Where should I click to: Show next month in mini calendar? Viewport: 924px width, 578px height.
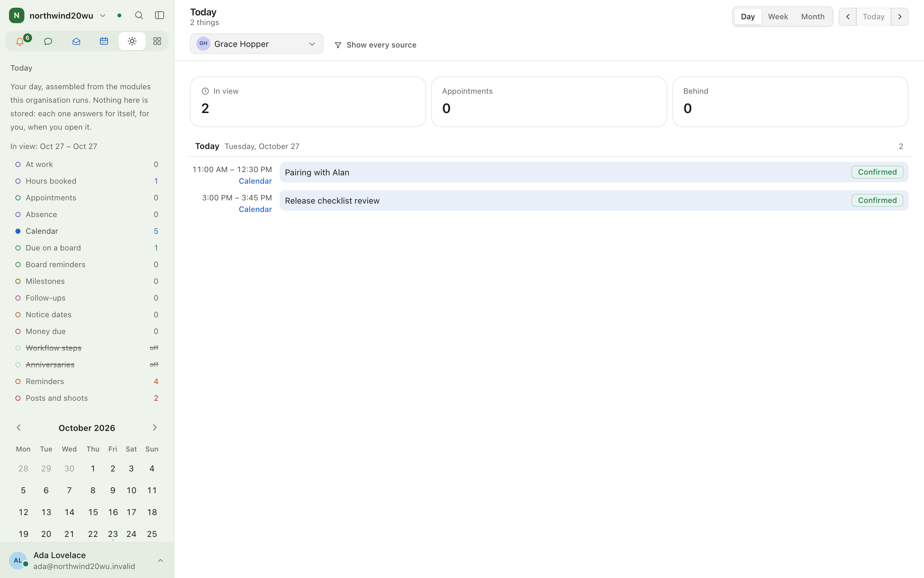155,428
